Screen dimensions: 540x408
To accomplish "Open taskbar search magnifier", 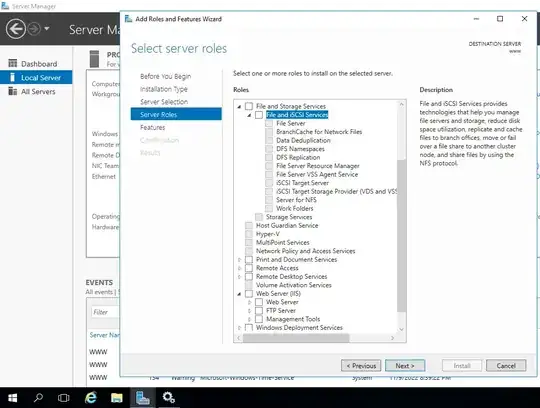I will (x=38, y=398).
